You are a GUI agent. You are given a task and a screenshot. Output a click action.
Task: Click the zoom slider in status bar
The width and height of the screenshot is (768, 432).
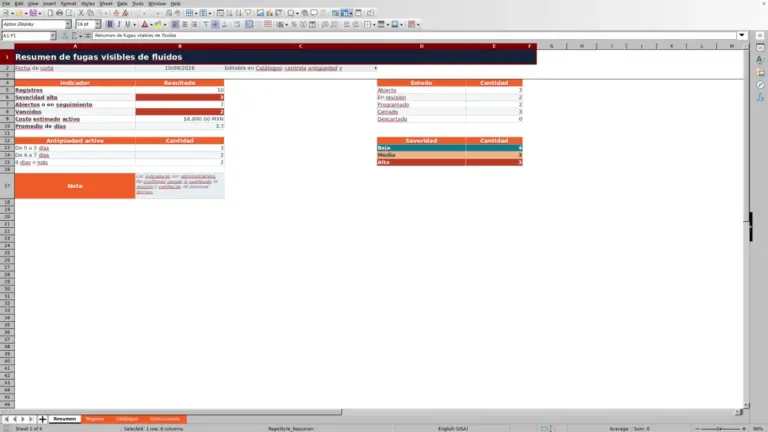720,429
